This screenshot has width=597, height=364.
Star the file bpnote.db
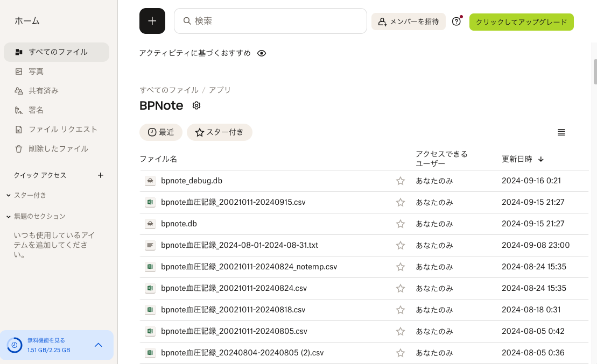coord(401,224)
